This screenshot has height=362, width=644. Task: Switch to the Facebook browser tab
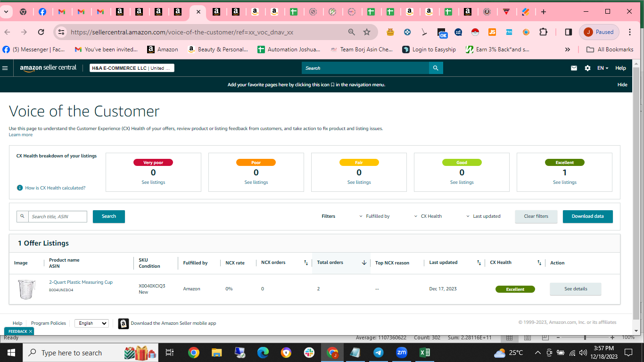(42, 12)
